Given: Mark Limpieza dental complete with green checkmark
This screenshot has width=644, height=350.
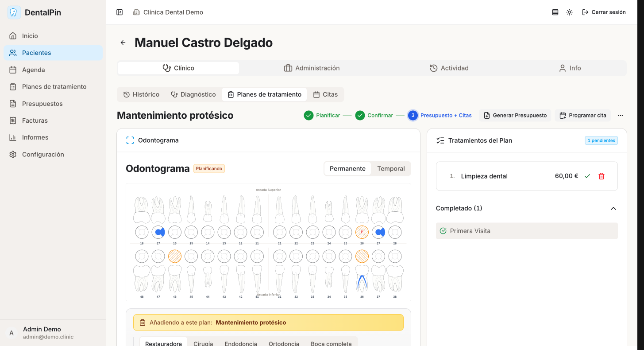Looking at the screenshot, I should coord(587,176).
